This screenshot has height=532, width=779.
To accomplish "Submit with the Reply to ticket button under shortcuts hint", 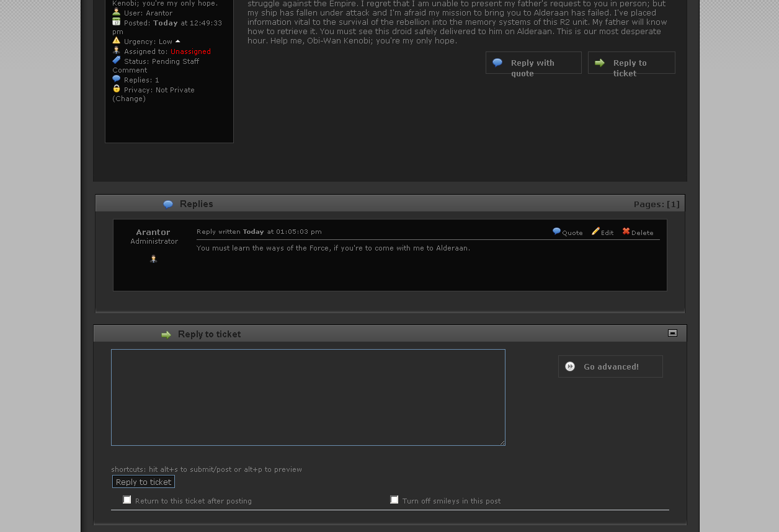I will [143, 482].
